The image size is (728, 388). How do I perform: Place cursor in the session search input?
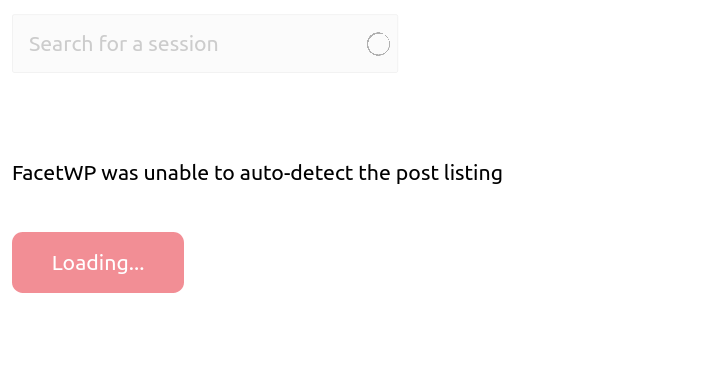[x=205, y=44]
